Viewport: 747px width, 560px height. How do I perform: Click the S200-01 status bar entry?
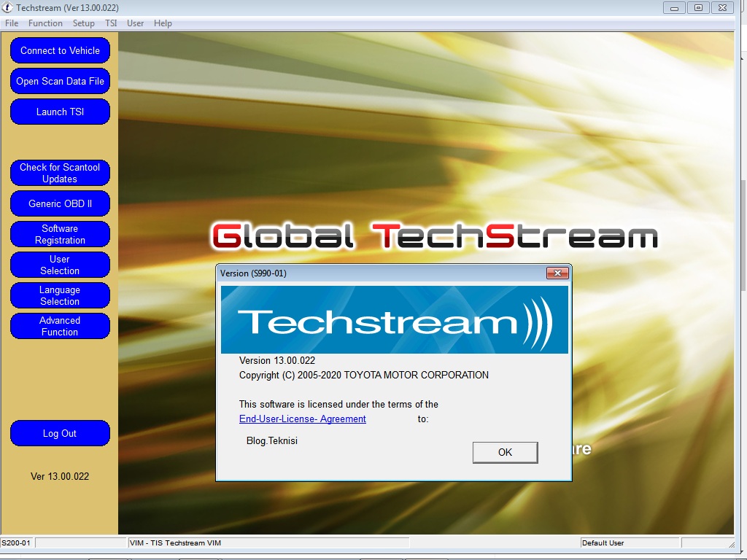coord(16,542)
